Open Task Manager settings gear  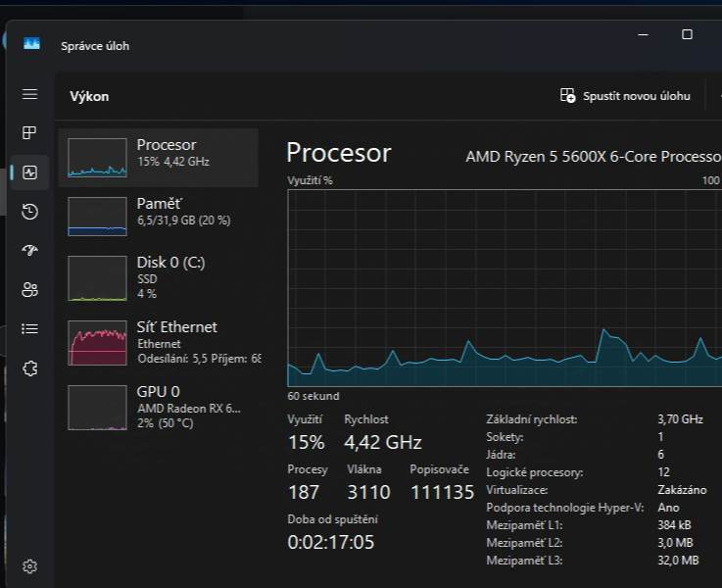[29, 566]
